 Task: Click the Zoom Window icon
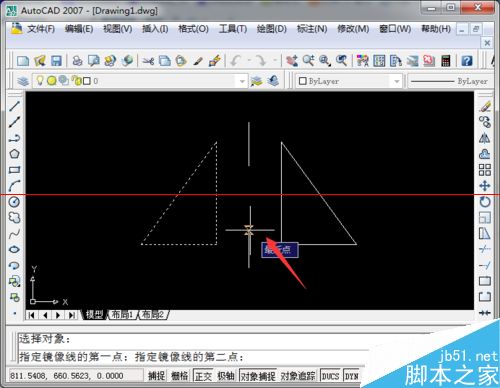(325, 61)
